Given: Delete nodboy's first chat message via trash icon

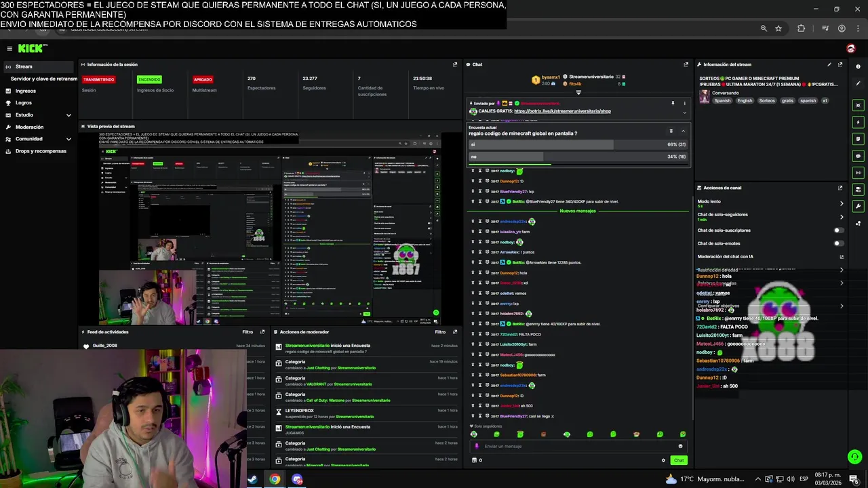Looking at the screenshot, I should [x=473, y=171].
